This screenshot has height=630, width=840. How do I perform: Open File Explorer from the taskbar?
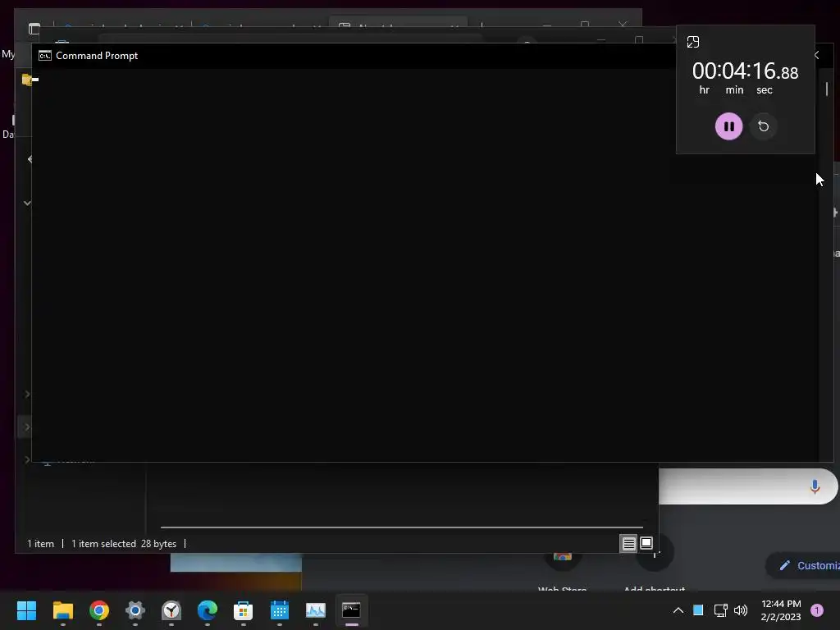(62, 610)
